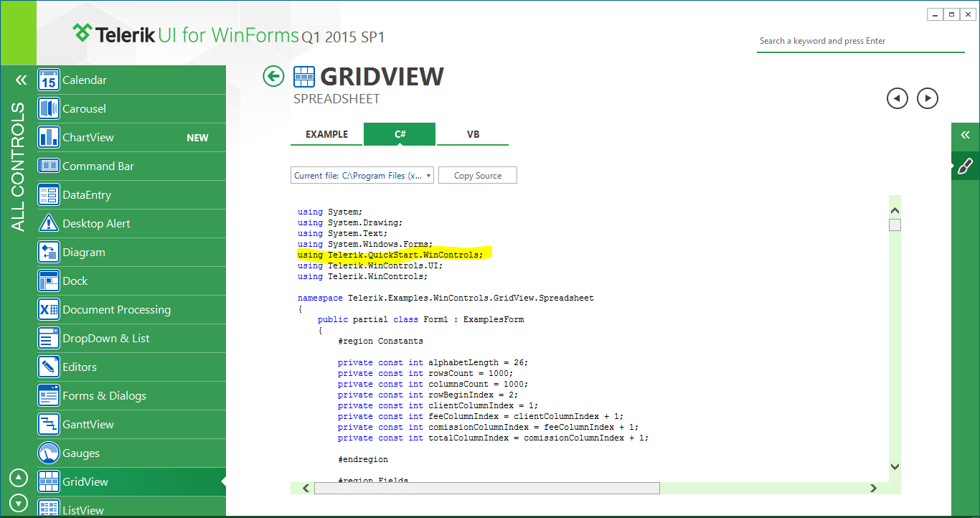Open the Desktop Alert warning icon

(48, 224)
